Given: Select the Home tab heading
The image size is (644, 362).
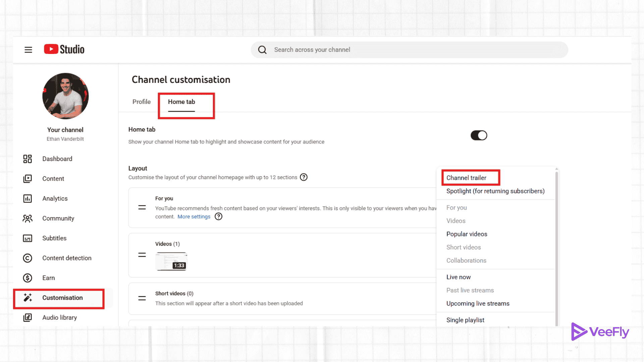Looking at the screenshot, I should pos(181,102).
